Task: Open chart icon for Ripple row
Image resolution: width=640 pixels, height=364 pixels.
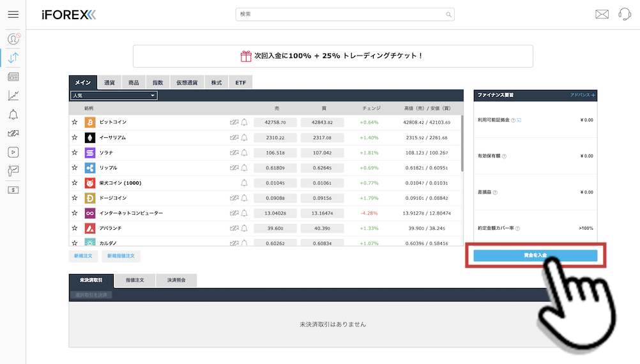Action: point(234,168)
